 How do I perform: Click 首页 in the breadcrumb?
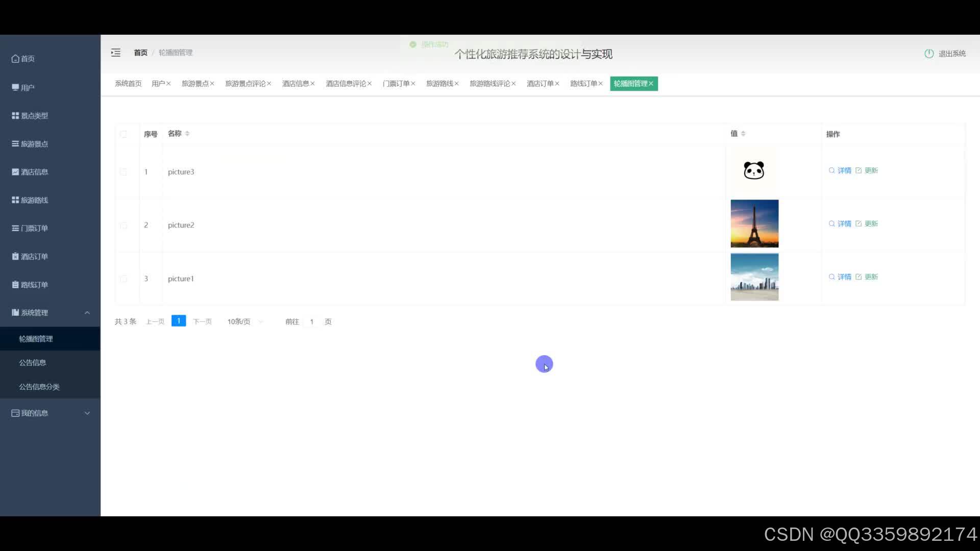click(x=140, y=53)
